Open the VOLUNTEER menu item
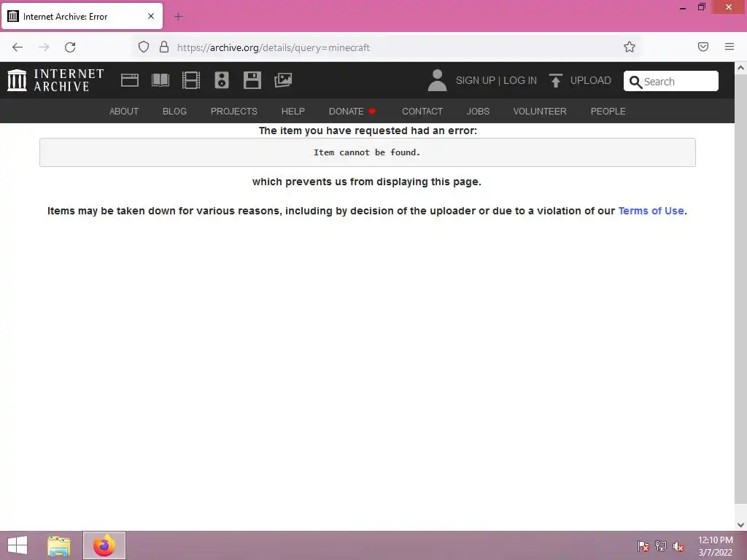 coord(540,112)
